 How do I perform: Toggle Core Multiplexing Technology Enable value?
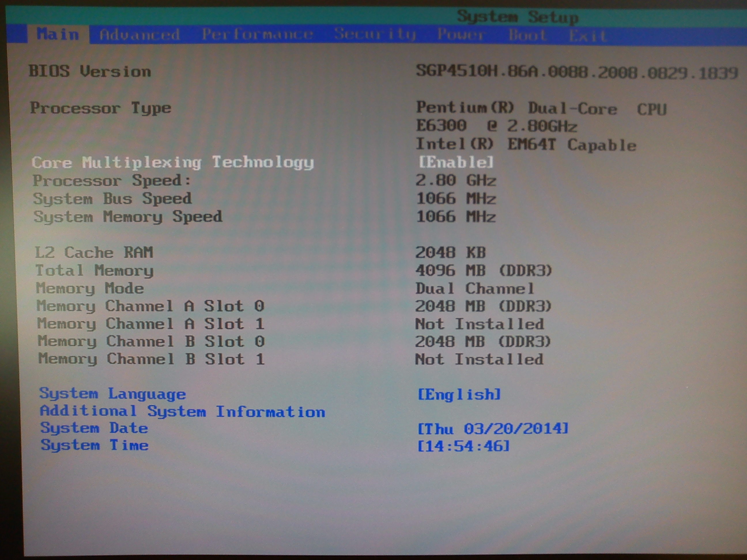pos(456,162)
